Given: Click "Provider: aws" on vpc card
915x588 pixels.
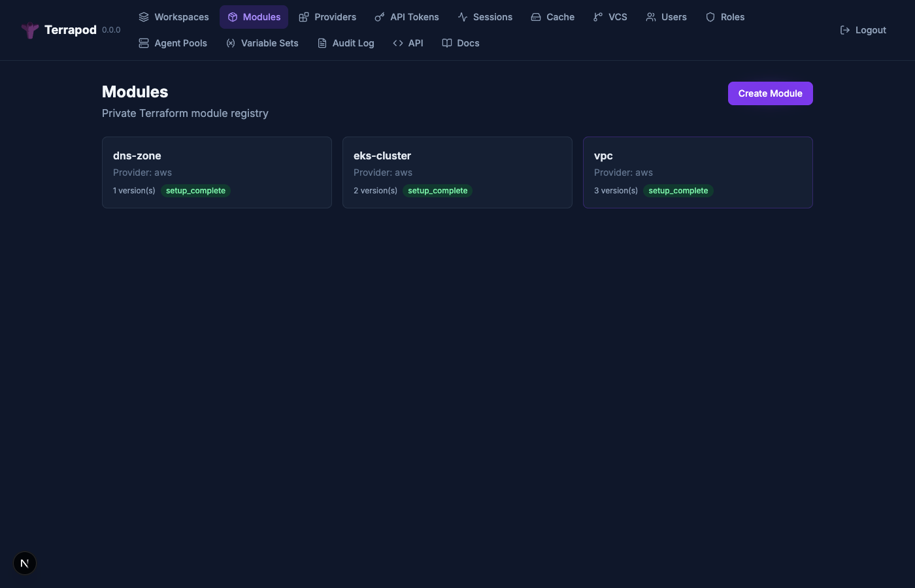Looking at the screenshot, I should 624,172.
